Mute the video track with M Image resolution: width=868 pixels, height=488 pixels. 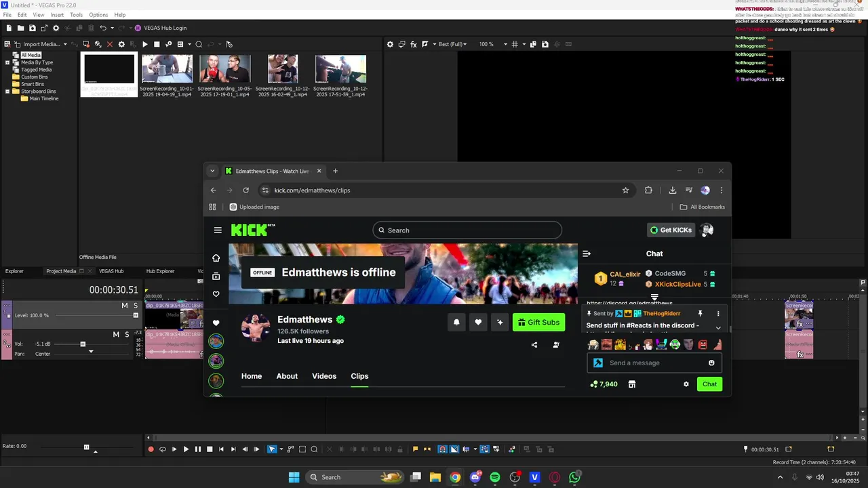pyautogui.click(x=125, y=306)
